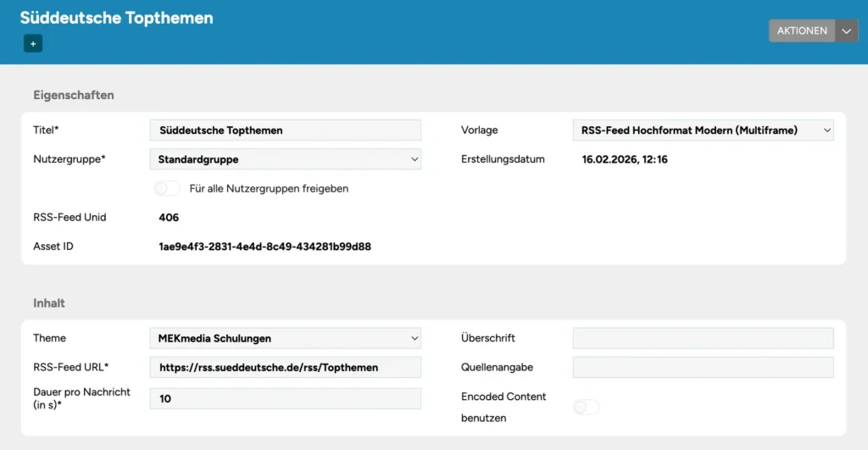Click the RSS-Feed URL input field
This screenshot has width=868, height=450.
[x=285, y=368]
